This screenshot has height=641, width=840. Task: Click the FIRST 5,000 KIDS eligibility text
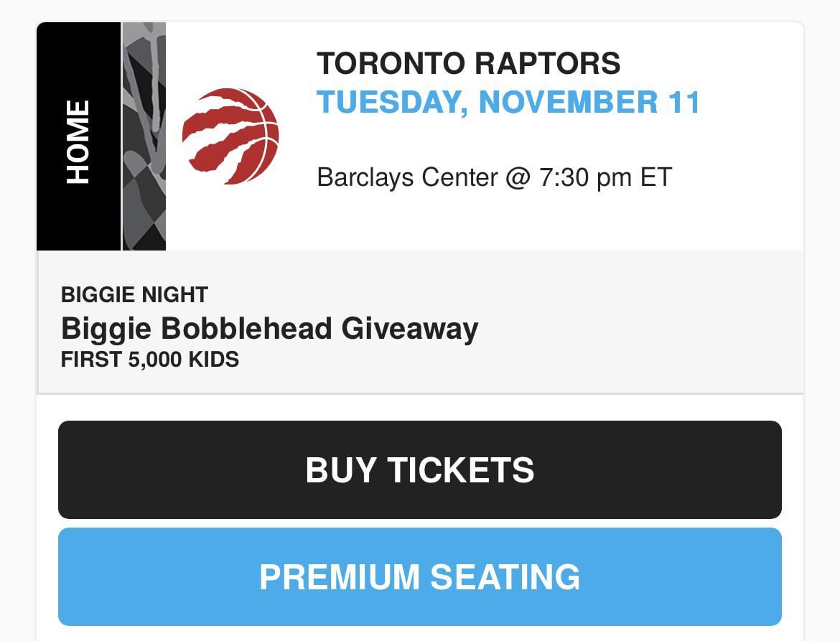coord(149,359)
